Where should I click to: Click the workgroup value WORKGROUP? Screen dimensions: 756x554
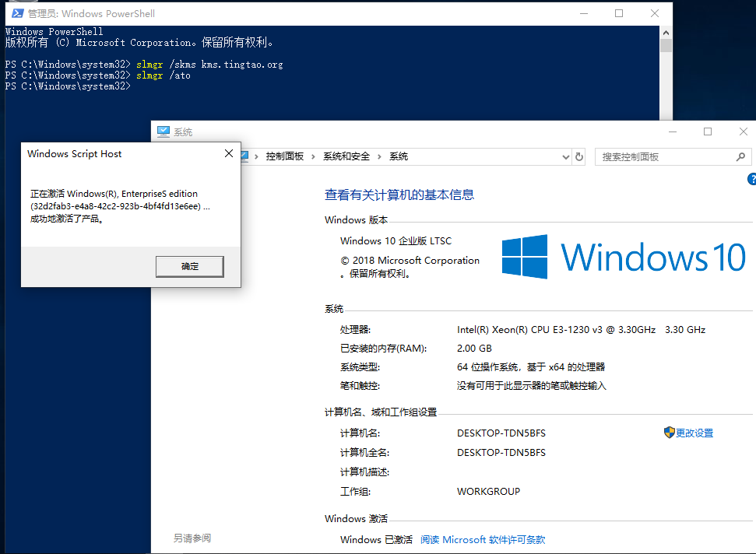pos(488,492)
